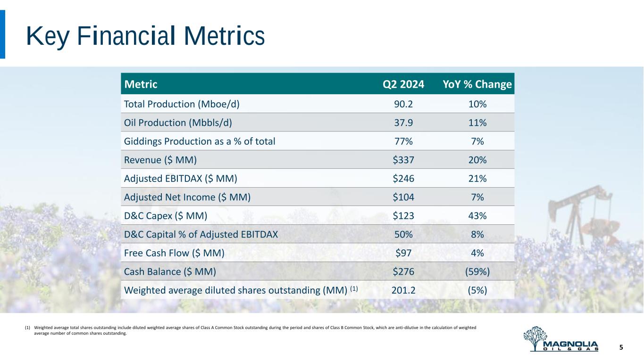Click the Adjusted EBITDAX 21% change cell
644x362 pixels.
477,178
